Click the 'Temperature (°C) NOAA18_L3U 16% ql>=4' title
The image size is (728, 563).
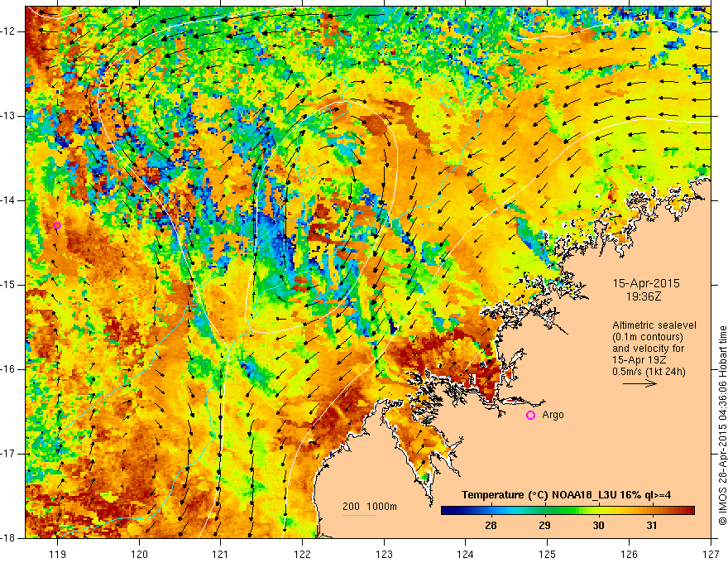566,495
